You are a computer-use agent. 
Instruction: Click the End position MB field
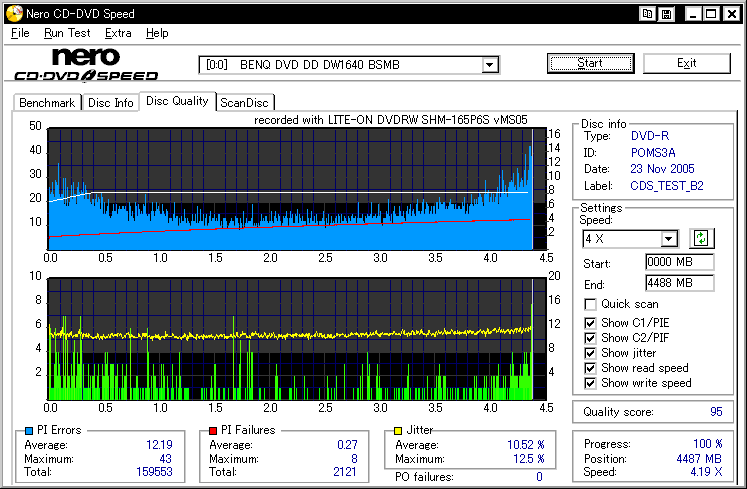point(679,283)
